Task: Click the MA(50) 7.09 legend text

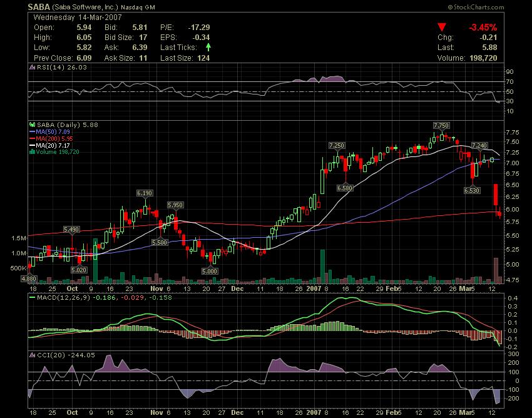Action: pos(53,132)
